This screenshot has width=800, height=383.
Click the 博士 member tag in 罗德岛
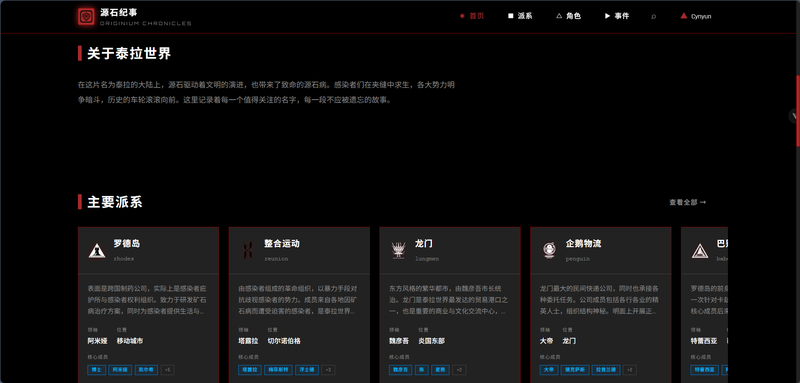point(96,370)
